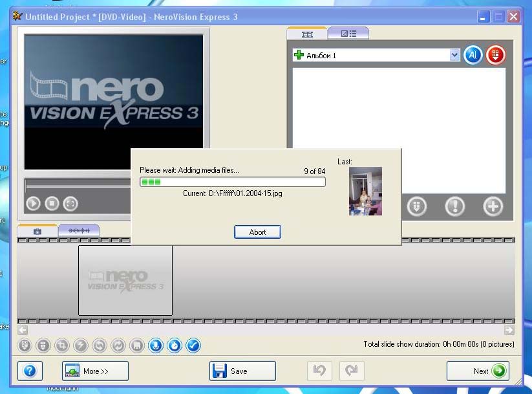Minimize the NeroVision Express window
532x394 pixels.
click(x=483, y=16)
